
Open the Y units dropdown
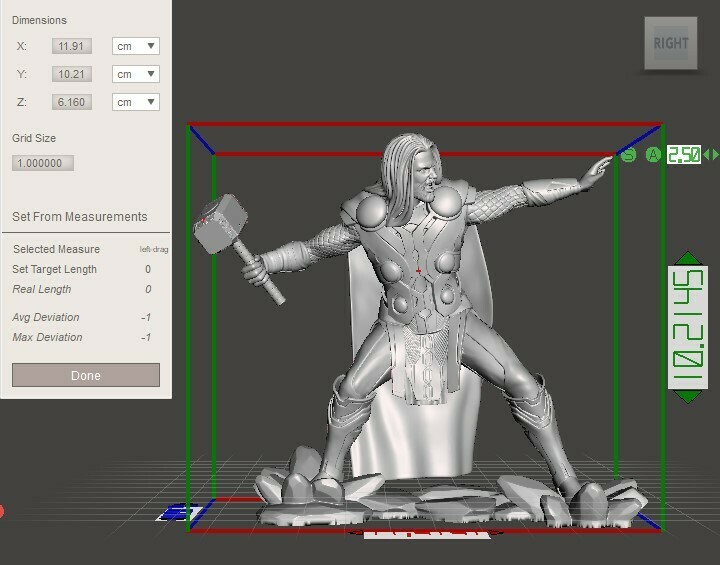coord(136,74)
